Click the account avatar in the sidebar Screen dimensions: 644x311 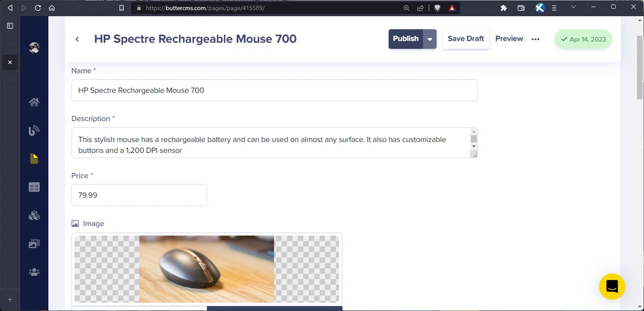[x=34, y=47]
